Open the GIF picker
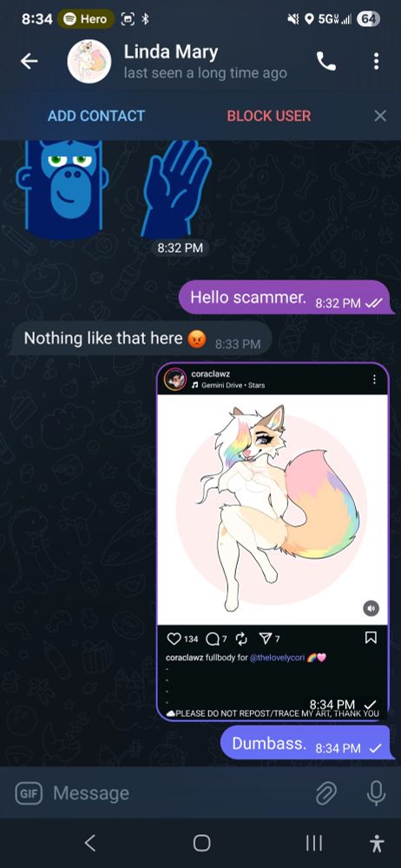The width and height of the screenshot is (401, 868). point(29,793)
